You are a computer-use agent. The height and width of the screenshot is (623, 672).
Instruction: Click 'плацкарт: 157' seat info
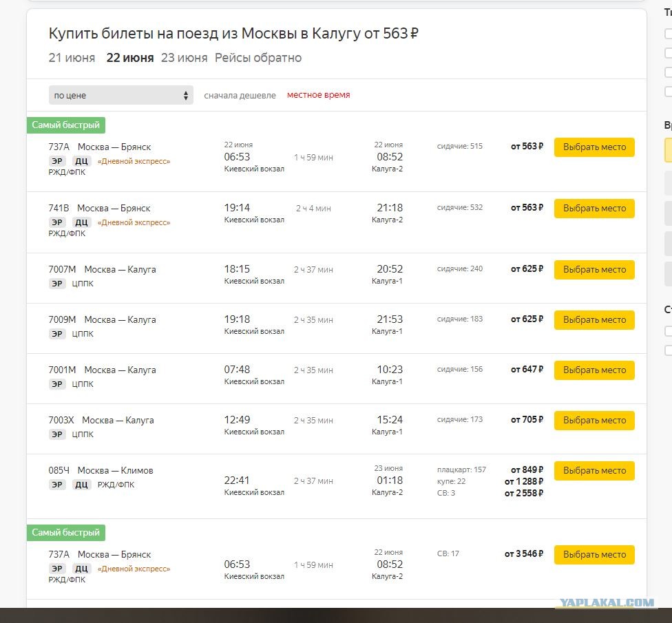click(461, 469)
